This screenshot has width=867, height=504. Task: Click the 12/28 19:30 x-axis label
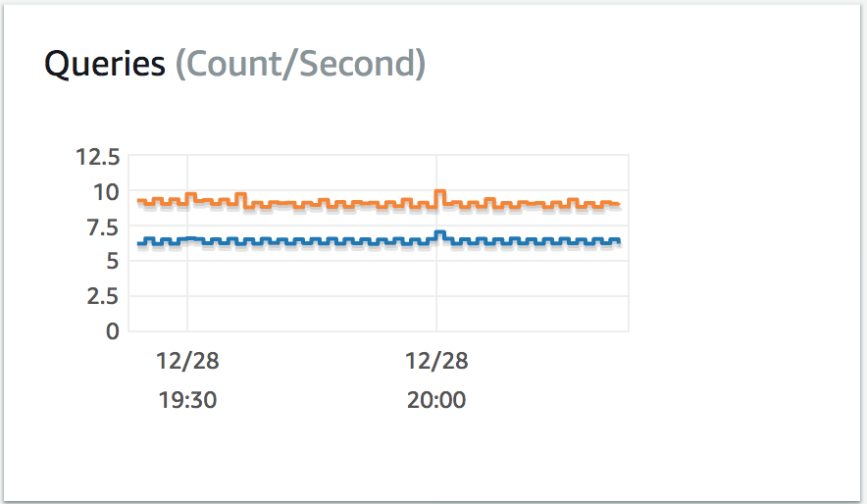187,380
